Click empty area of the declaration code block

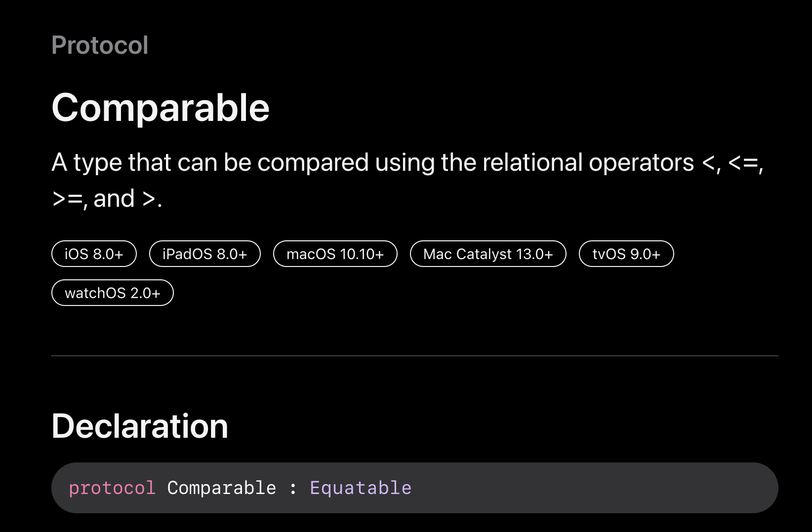pyautogui.click(x=593, y=488)
